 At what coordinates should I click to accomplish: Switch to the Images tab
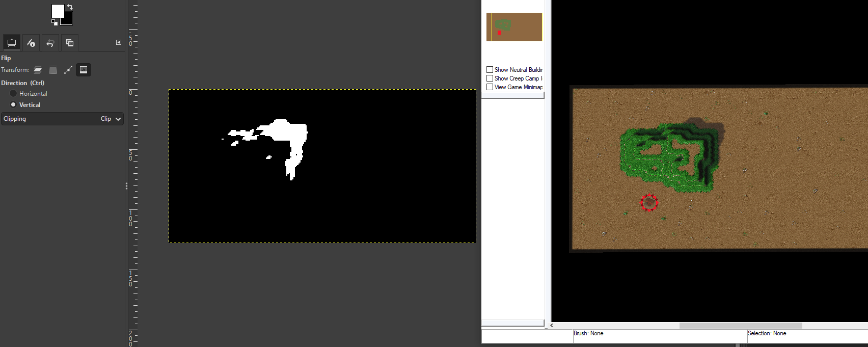coord(70,43)
